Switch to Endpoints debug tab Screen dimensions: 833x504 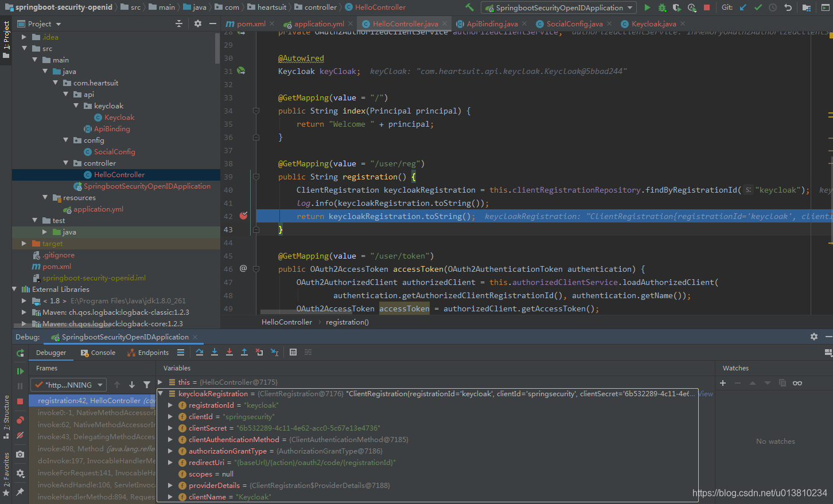[148, 353]
